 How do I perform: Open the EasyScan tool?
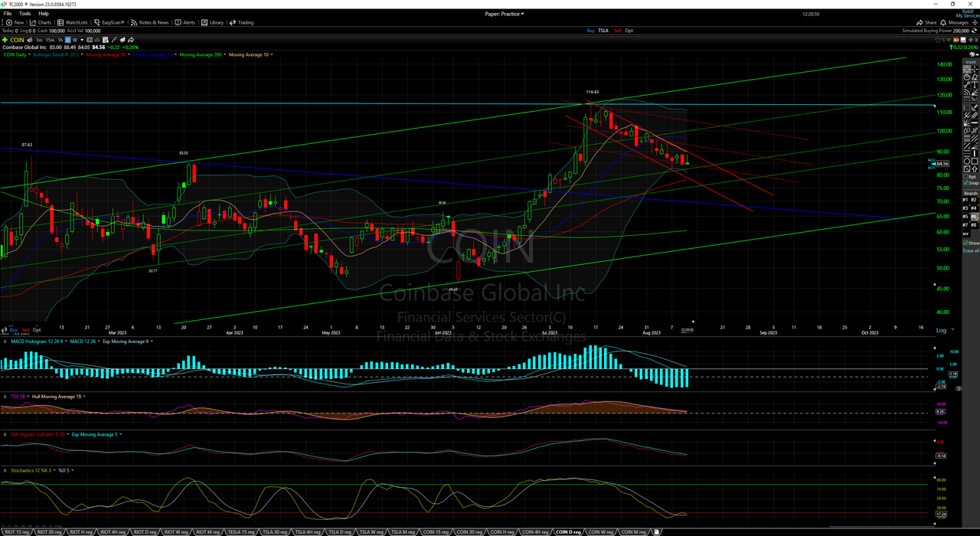tap(109, 22)
